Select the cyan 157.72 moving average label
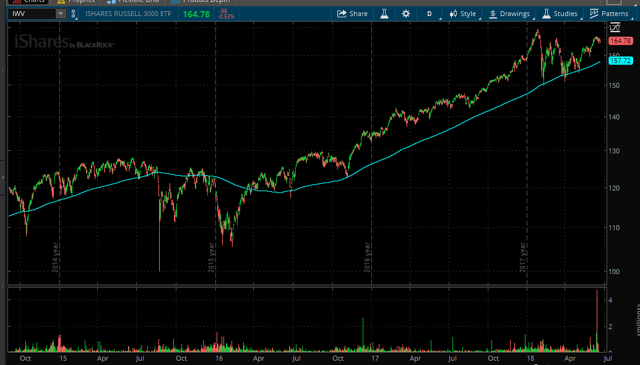Viewport: 640px width, 365px height. pyautogui.click(x=620, y=61)
